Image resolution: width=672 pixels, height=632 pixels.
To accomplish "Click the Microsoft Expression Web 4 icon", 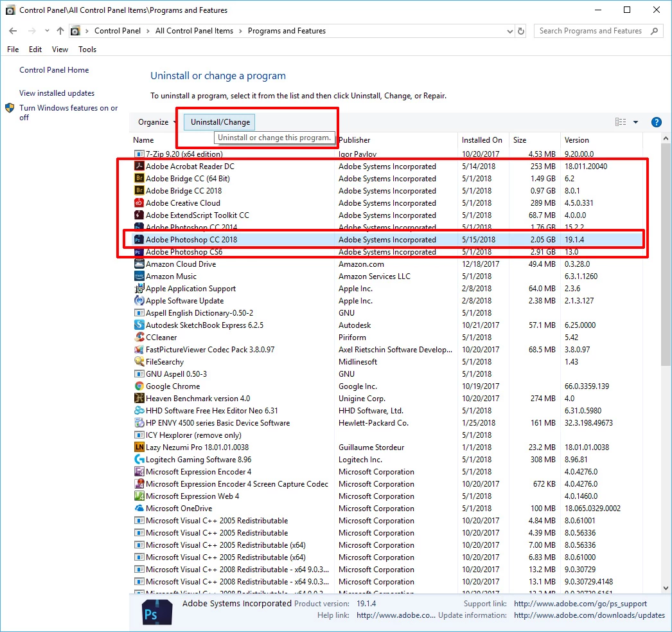I will point(139,496).
